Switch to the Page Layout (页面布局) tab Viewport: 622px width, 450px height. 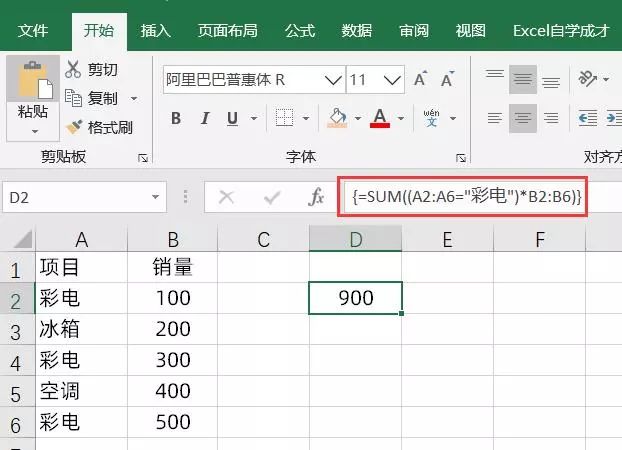(x=228, y=31)
